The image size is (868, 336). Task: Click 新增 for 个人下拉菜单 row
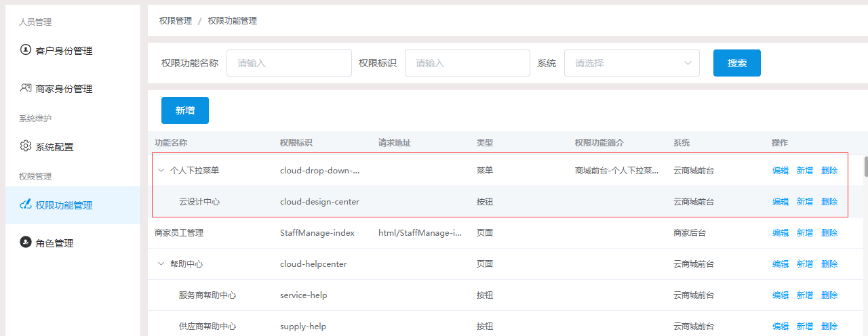tap(805, 171)
